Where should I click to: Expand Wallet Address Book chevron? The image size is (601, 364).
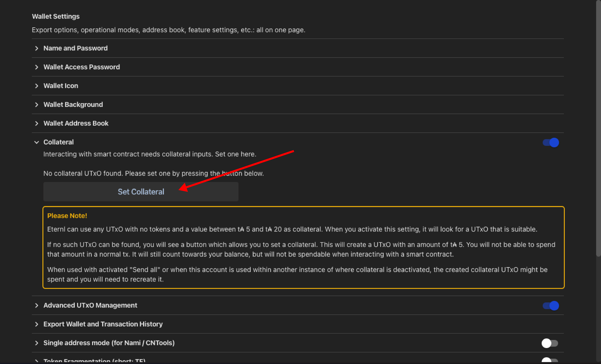click(37, 123)
